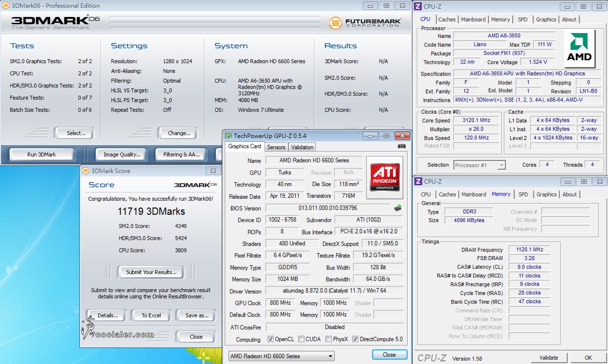Click the Close button in GPU-Z
Viewport: 608px width, 364px height.
[x=390, y=355]
